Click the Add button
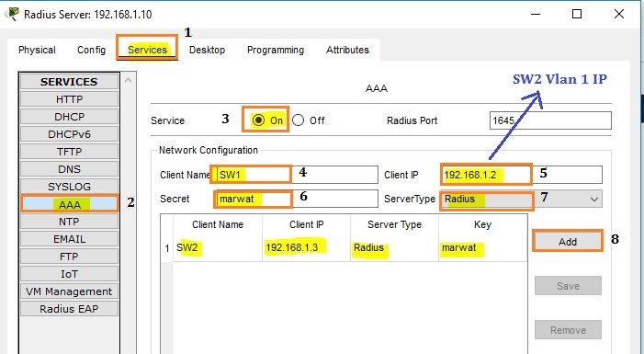Image resolution: width=644 pixels, height=354 pixels. [568, 241]
